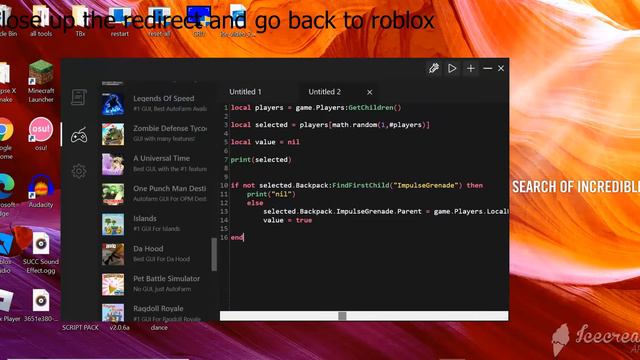Select the Zombie Defense Tycoon script
The height and width of the screenshot is (360, 640).
click(x=154, y=133)
